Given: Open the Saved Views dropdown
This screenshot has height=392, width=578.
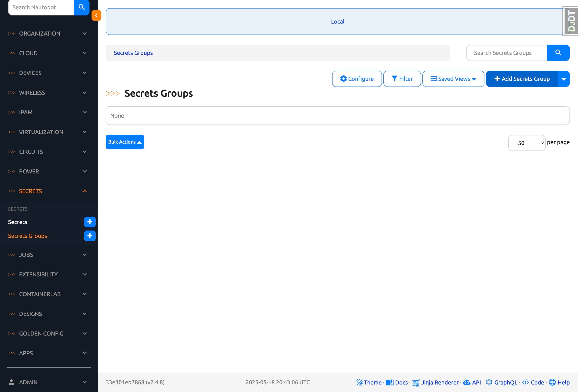Looking at the screenshot, I should click(453, 79).
